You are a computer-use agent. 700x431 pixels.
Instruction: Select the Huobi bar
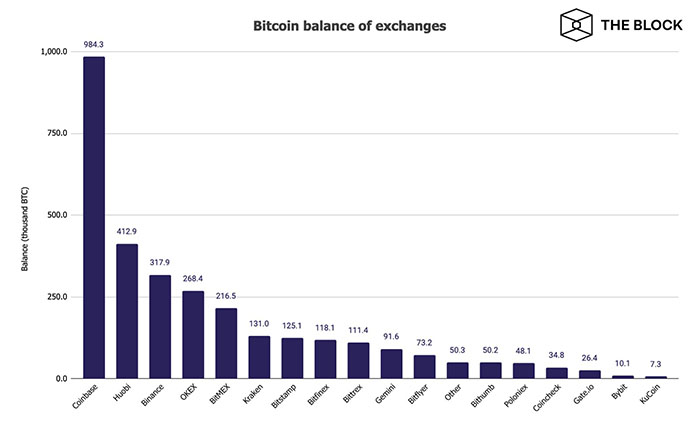pos(127,311)
